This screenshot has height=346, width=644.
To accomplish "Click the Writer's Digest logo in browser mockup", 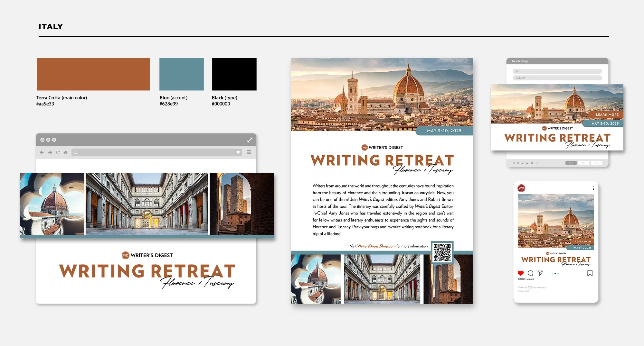I will coord(147,255).
